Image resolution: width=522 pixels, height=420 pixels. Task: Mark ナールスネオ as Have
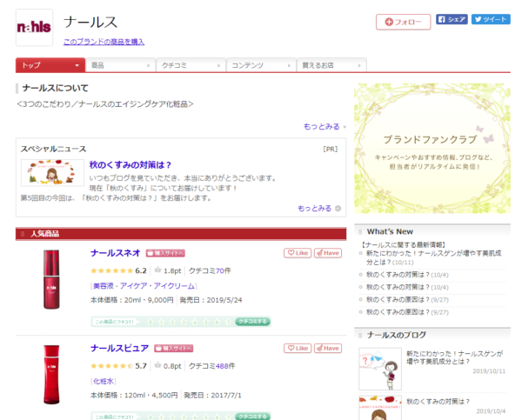pos(328,253)
